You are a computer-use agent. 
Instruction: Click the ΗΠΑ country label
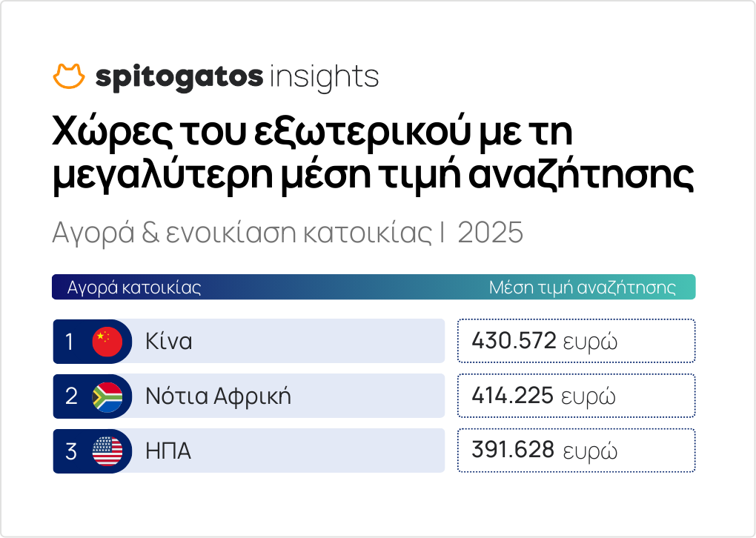coord(168,451)
